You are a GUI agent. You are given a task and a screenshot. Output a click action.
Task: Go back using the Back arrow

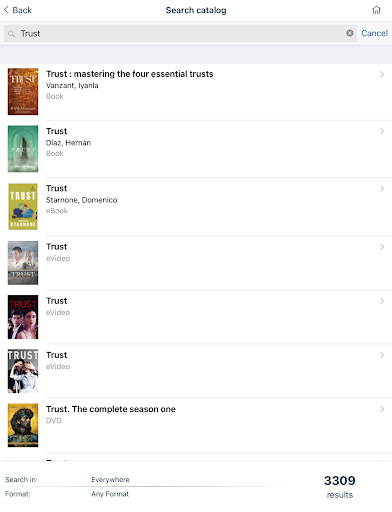(18, 10)
